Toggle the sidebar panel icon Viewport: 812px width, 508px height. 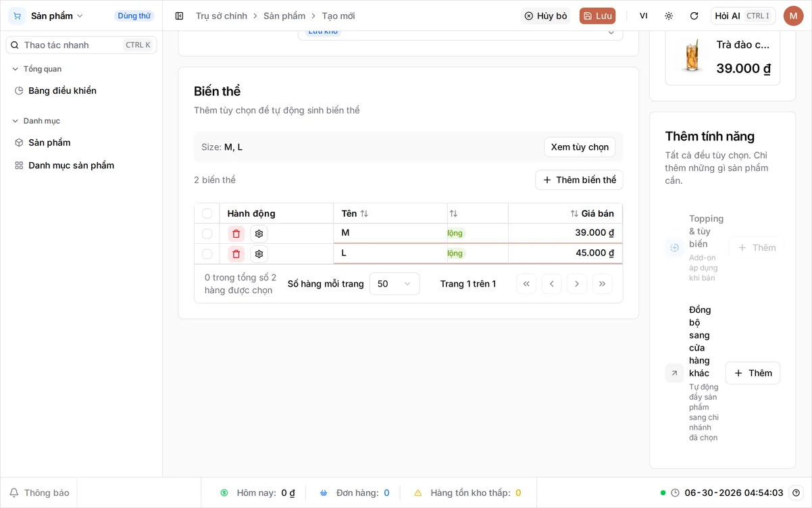179,16
